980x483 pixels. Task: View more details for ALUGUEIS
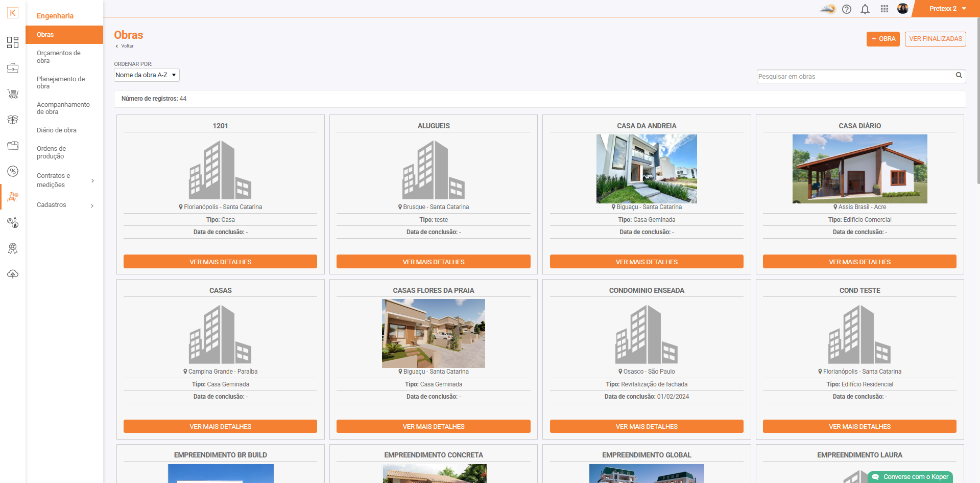click(434, 262)
